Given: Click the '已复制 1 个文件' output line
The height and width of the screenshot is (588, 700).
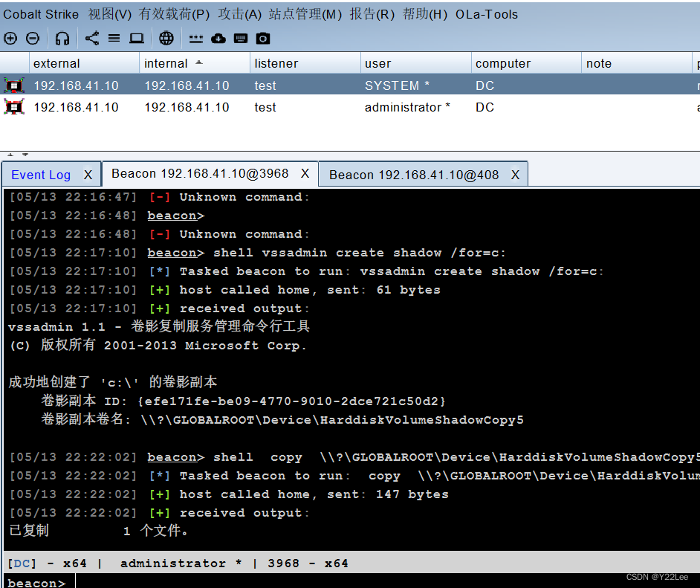Looking at the screenshot, I should [x=99, y=531].
